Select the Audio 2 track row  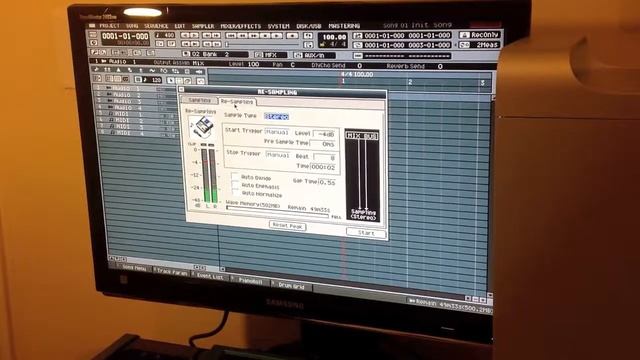[x=136, y=95]
